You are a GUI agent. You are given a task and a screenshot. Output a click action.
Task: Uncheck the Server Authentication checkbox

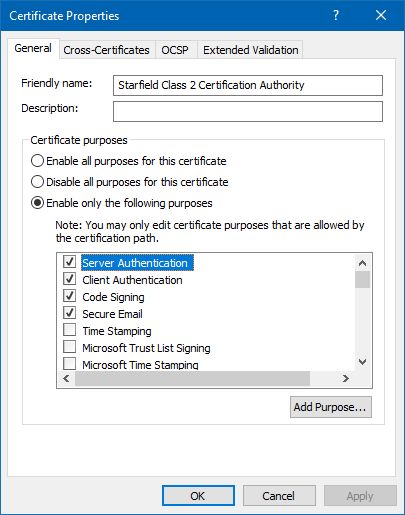pyautogui.click(x=69, y=262)
